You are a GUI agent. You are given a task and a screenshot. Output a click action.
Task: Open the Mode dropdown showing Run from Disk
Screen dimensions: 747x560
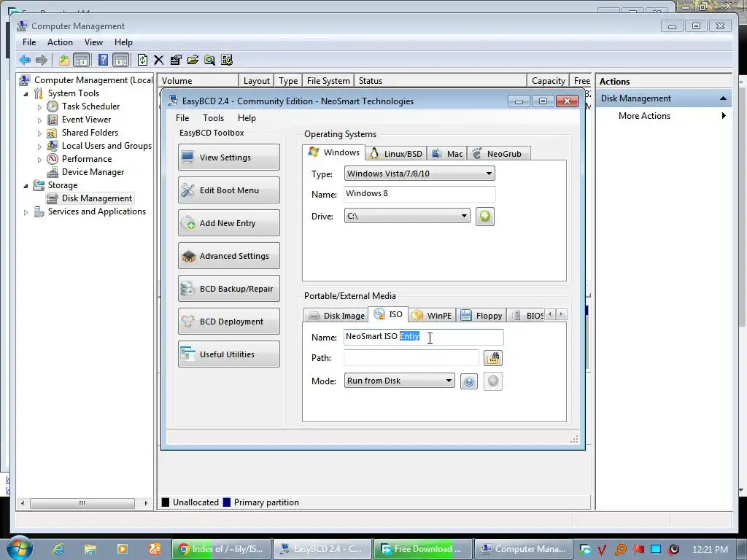click(x=399, y=381)
